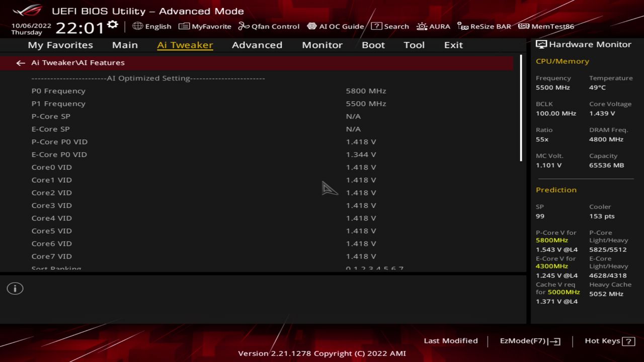Open AI OC Guide via its globe icon
Viewport: 644px width, 362px height.
coord(312,26)
